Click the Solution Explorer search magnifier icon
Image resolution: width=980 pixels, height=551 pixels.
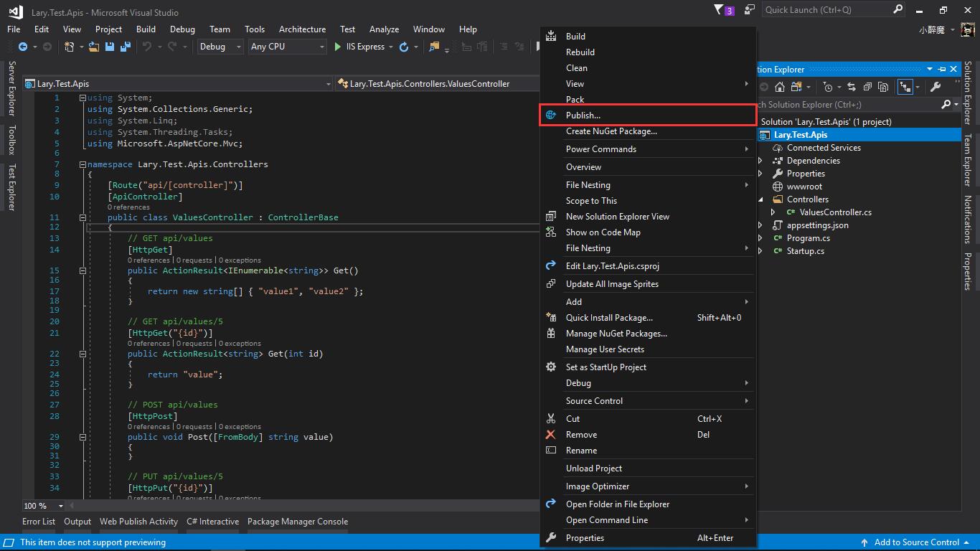tap(946, 104)
